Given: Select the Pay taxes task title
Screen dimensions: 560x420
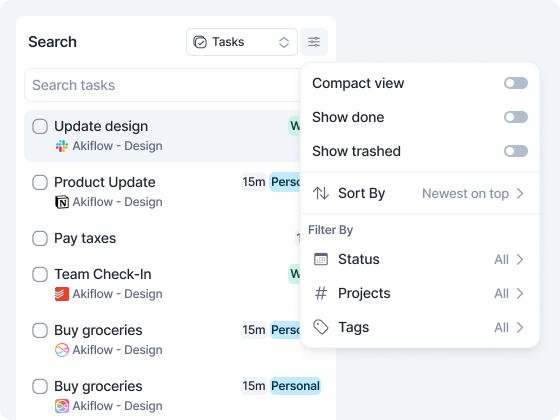Looking at the screenshot, I should [85, 238].
